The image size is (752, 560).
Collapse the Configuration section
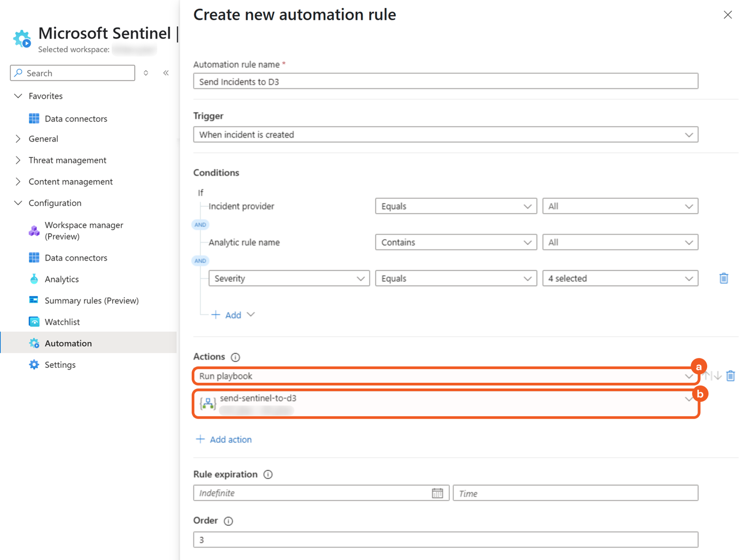55,203
